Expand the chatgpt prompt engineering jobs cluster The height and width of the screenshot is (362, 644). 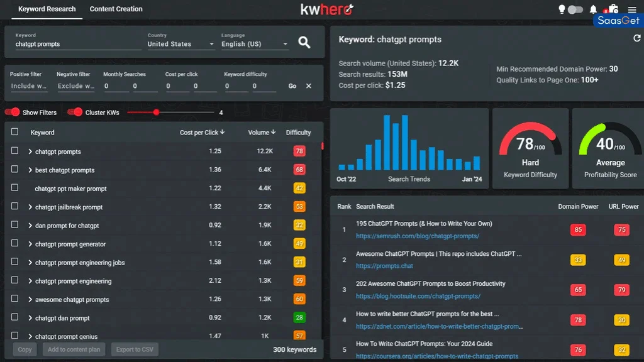click(x=30, y=262)
